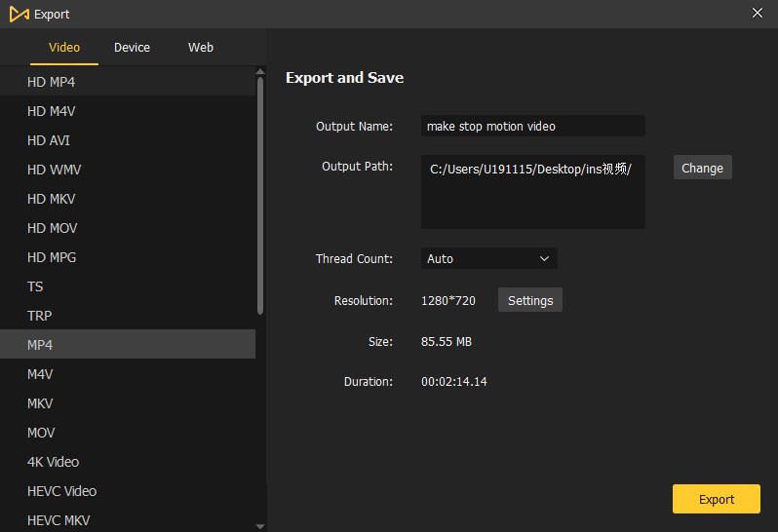Switch to the Device tab
This screenshot has width=778, height=532.
pos(132,48)
